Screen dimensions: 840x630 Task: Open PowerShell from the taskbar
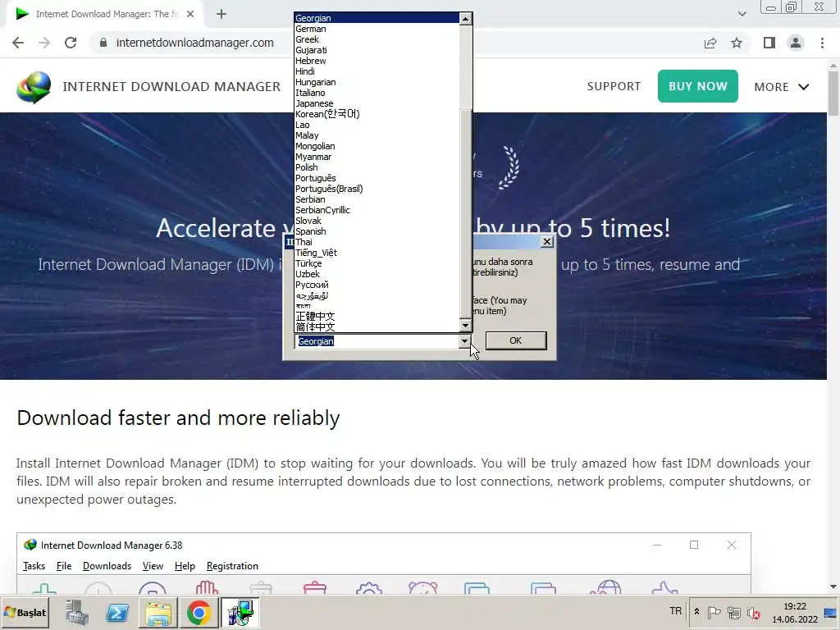click(x=117, y=613)
